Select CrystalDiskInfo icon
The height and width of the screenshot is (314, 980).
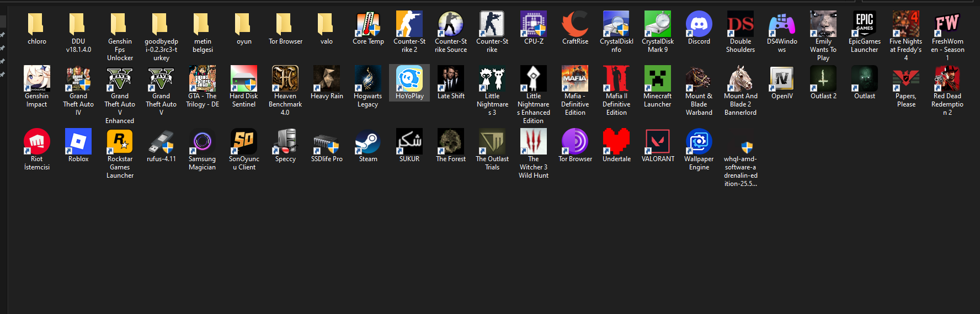click(x=616, y=24)
